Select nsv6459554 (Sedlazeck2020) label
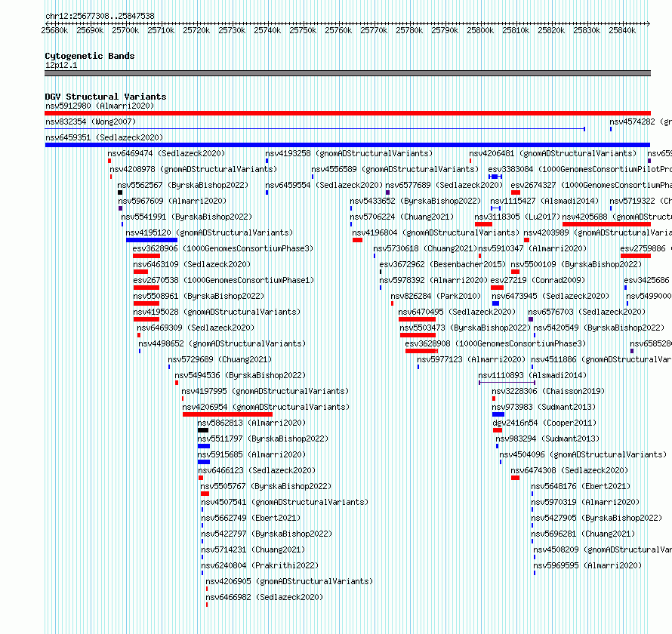This screenshot has width=672, height=634. (x=324, y=185)
